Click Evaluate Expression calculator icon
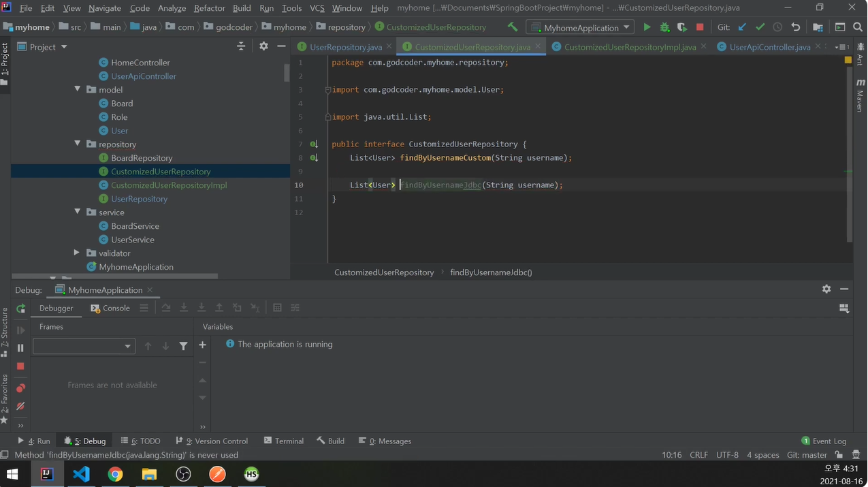Viewport: 868px width, 487px height. click(277, 308)
